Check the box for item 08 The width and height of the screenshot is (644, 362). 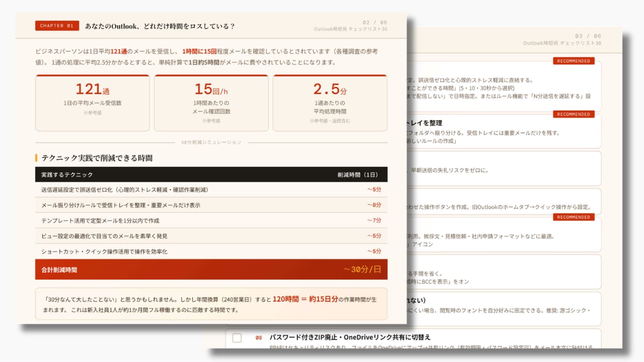(x=237, y=338)
